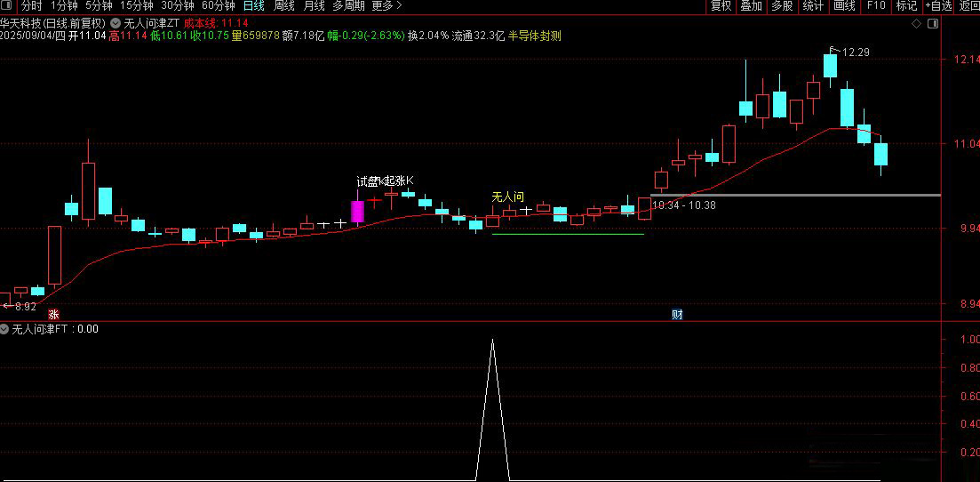980x482 pixels.
Task: Click the 涨 marker below the chart
Action: pos(54,314)
